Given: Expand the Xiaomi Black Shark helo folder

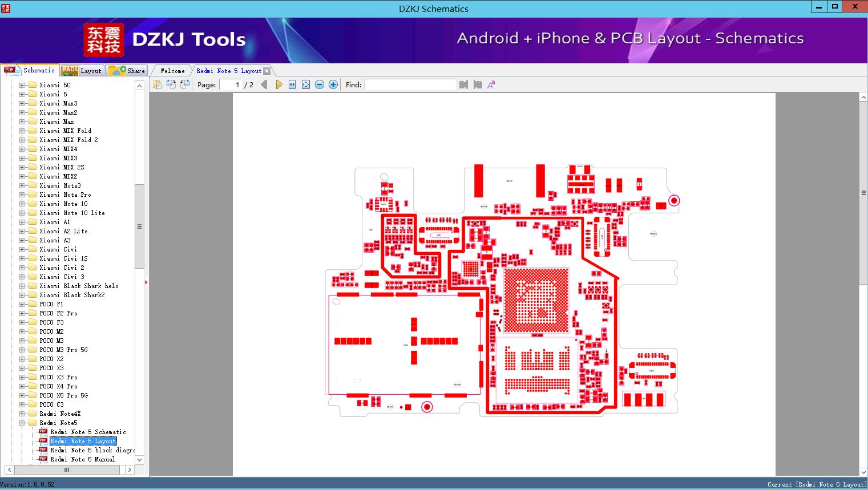Looking at the screenshot, I should 22,286.
